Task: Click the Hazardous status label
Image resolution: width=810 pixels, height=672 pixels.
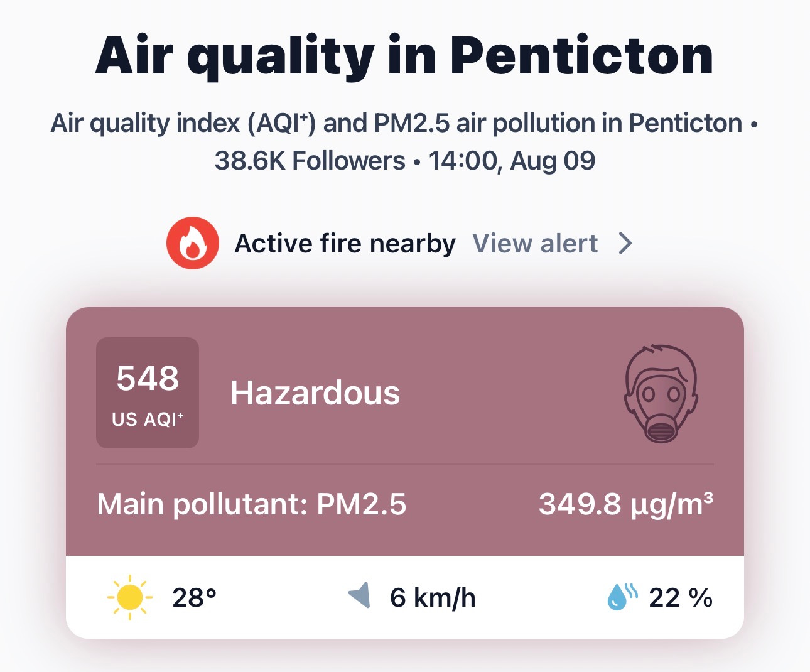Action: click(x=315, y=393)
